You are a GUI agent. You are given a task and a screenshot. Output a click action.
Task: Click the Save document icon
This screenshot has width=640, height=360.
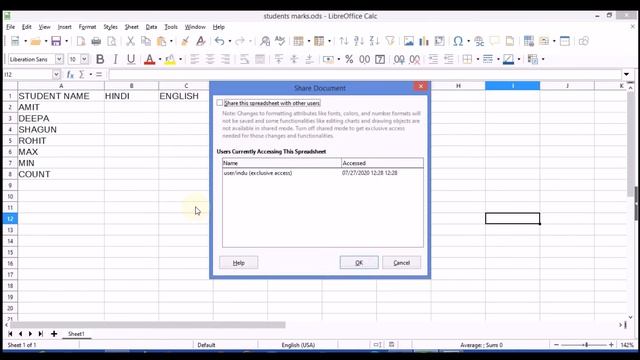tap(56, 41)
